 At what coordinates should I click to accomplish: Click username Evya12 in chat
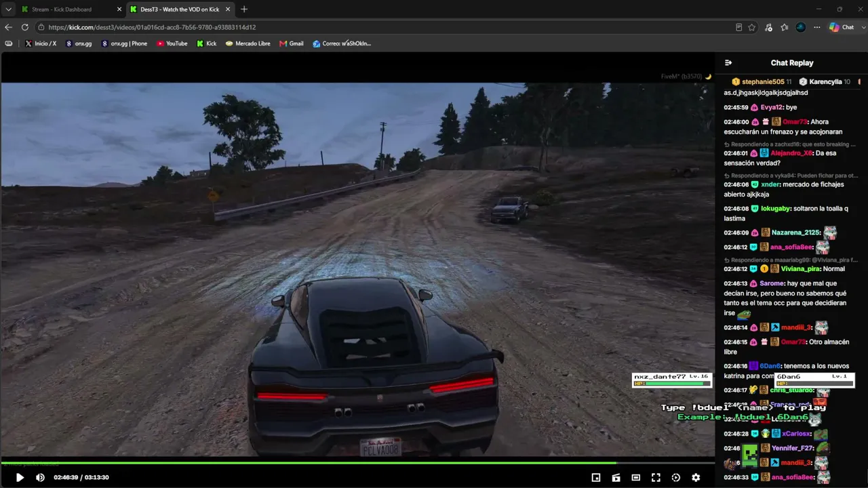click(x=772, y=107)
